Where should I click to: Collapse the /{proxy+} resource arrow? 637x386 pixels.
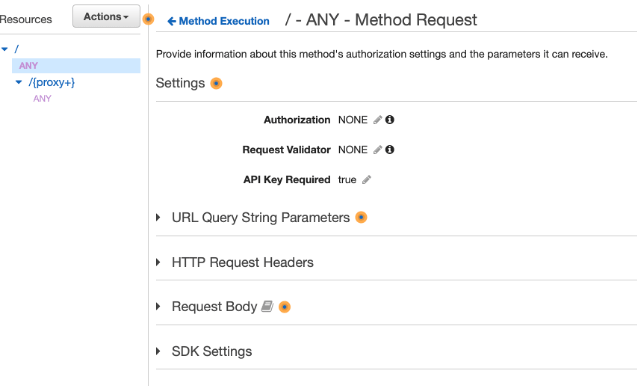19,82
